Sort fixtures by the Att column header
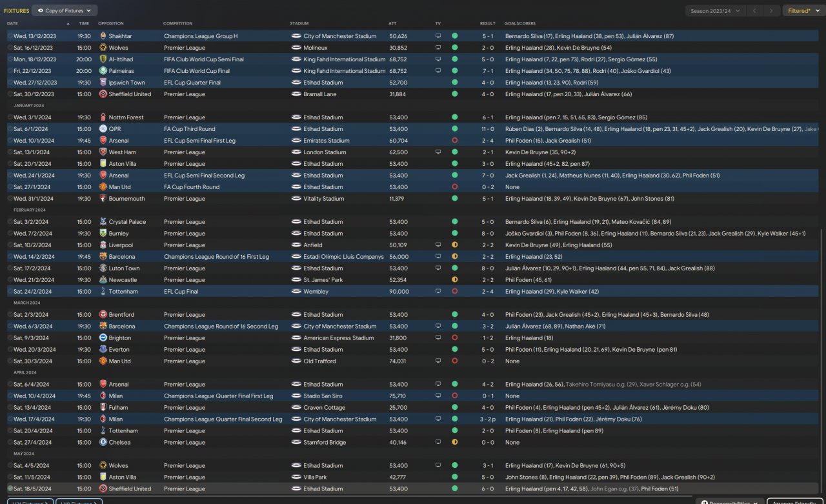Screen dimensions: 826x504 pos(392,23)
